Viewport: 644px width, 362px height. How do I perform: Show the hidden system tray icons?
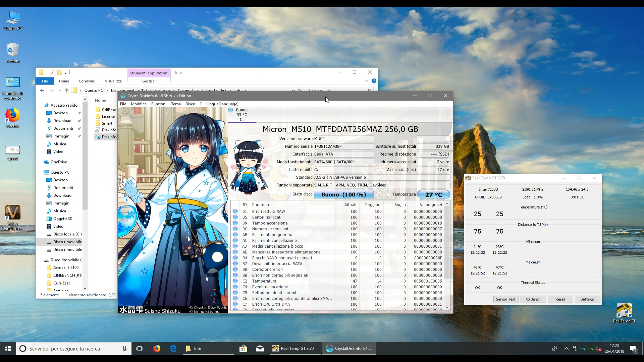567,349
